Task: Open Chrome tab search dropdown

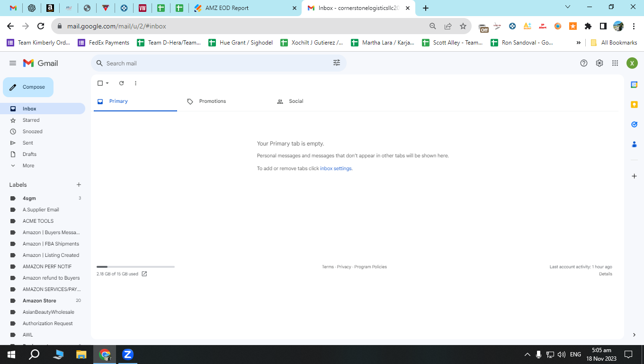Action: coord(568,7)
